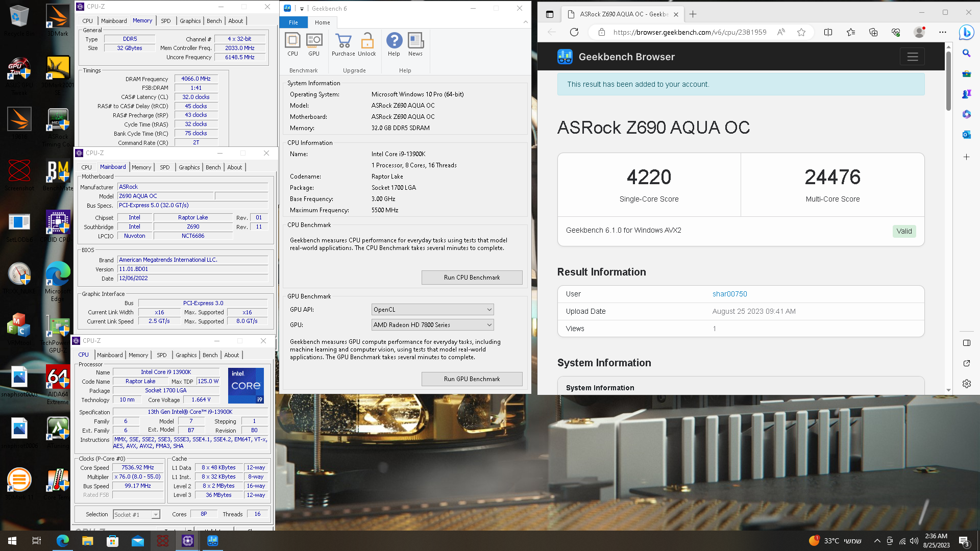Open the Socket #1 selection dropdown in CPU-Z
This screenshot has width=980, height=551.
pos(136,514)
